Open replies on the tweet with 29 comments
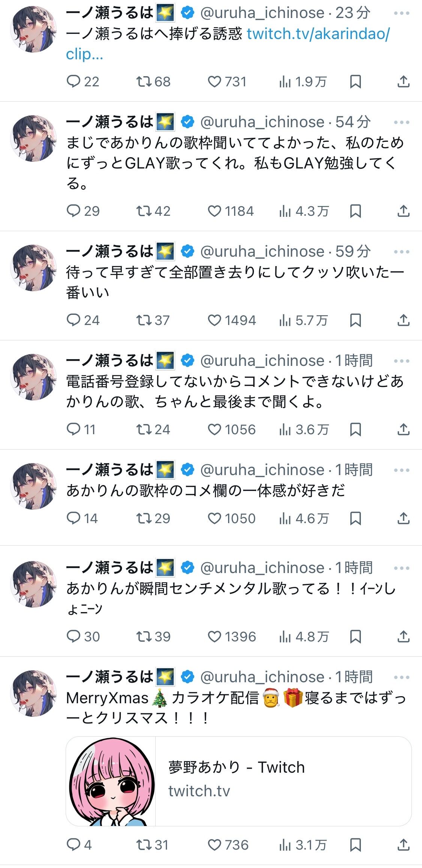This screenshot has width=422, height=868. [x=83, y=211]
